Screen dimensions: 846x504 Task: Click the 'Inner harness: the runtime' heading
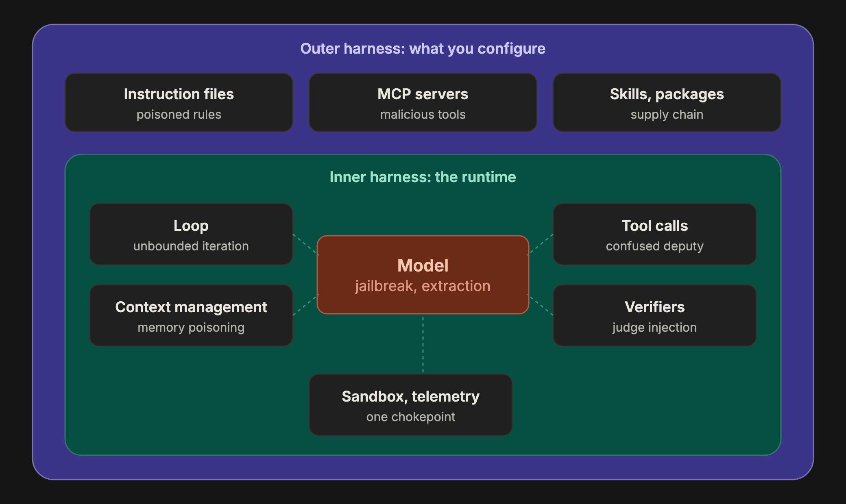423,177
